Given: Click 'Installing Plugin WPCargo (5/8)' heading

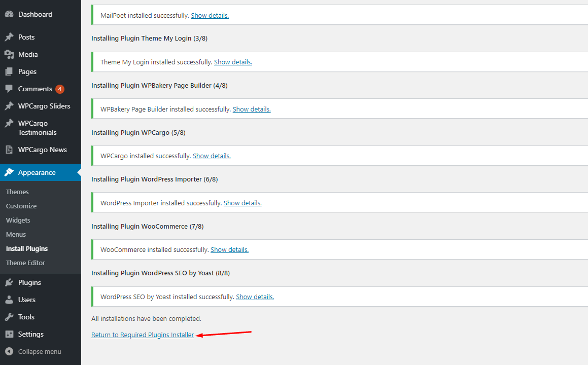Looking at the screenshot, I should pyautogui.click(x=139, y=133).
